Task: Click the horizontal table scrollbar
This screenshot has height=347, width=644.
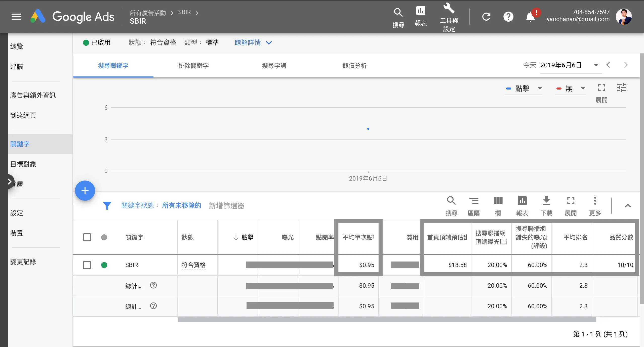Action: [x=387, y=319]
